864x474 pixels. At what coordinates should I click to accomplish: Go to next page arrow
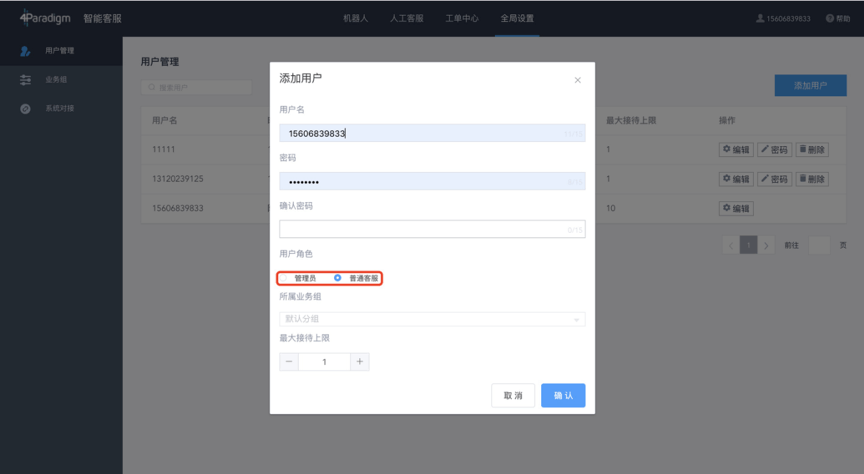(766, 245)
